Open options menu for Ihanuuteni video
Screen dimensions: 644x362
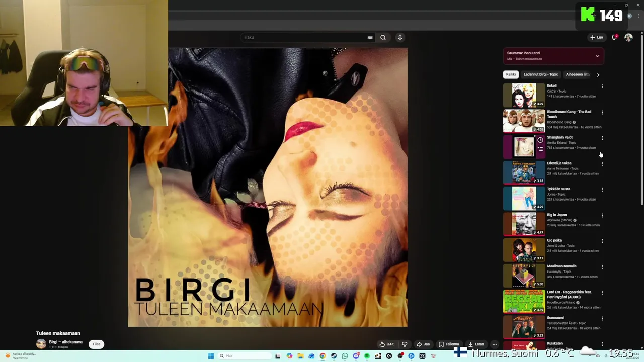click(602, 318)
